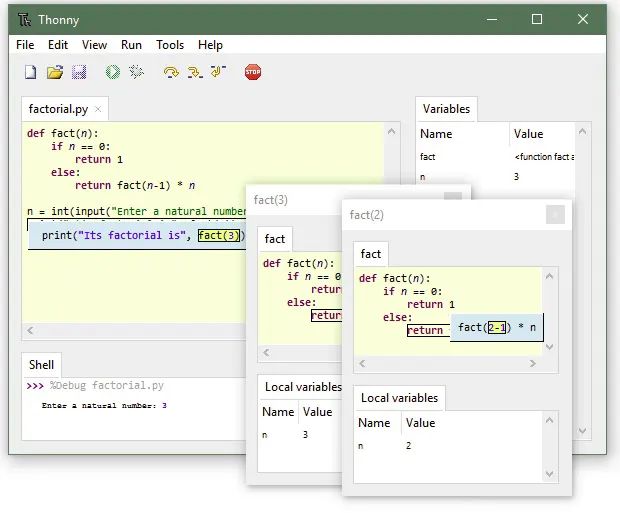This screenshot has height=513, width=620.
Task: Close the Thonny window
Action: [582, 19]
